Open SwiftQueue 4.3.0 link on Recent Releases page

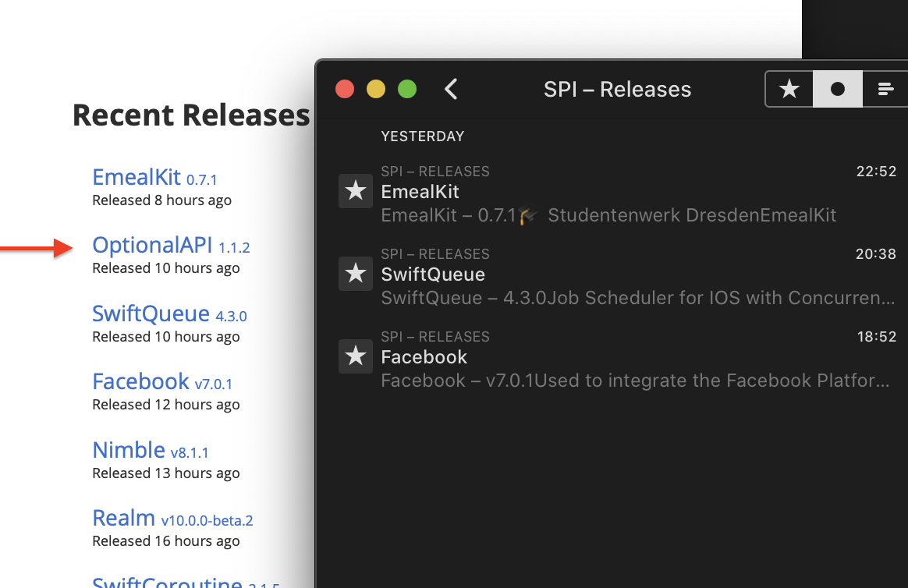[170, 313]
